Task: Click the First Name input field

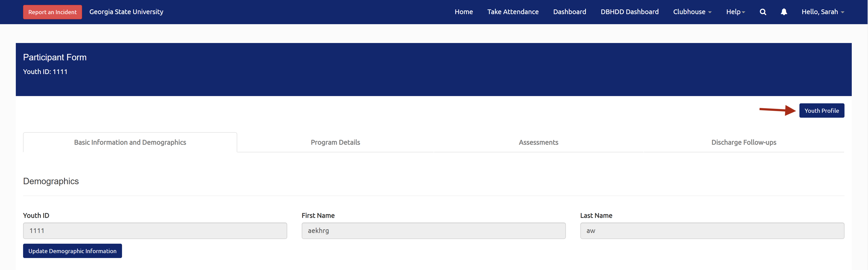Action: [x=433, y=231]
